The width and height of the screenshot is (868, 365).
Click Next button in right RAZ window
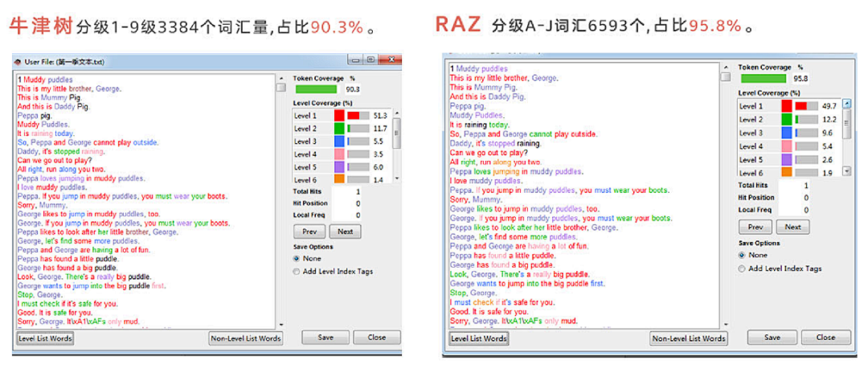tap(792, 227)
